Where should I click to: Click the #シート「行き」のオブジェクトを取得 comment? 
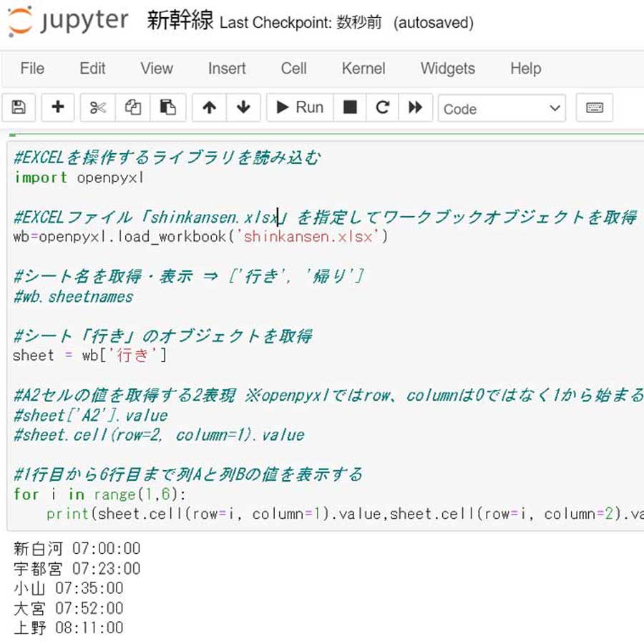[x=163, y=336]
